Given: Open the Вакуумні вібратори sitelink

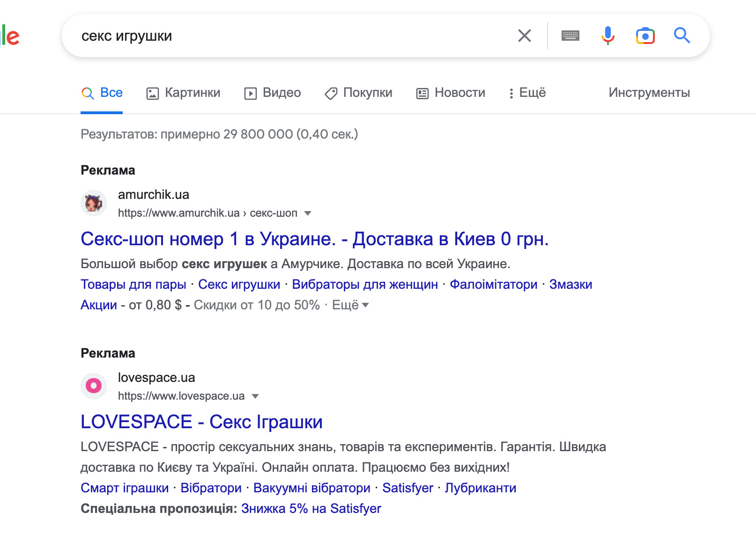Looking at the screenshot, I should [312, 488].
